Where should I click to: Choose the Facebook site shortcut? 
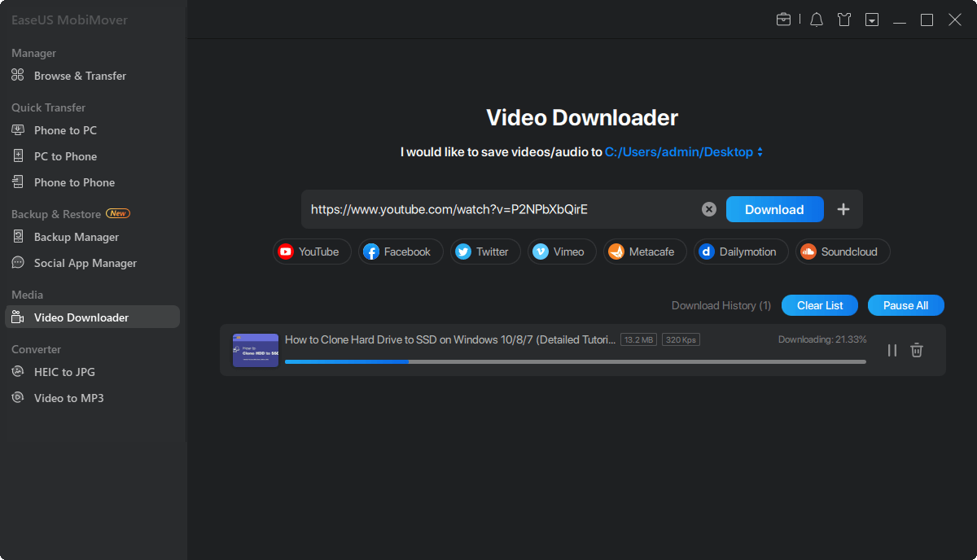click(401, 252)
